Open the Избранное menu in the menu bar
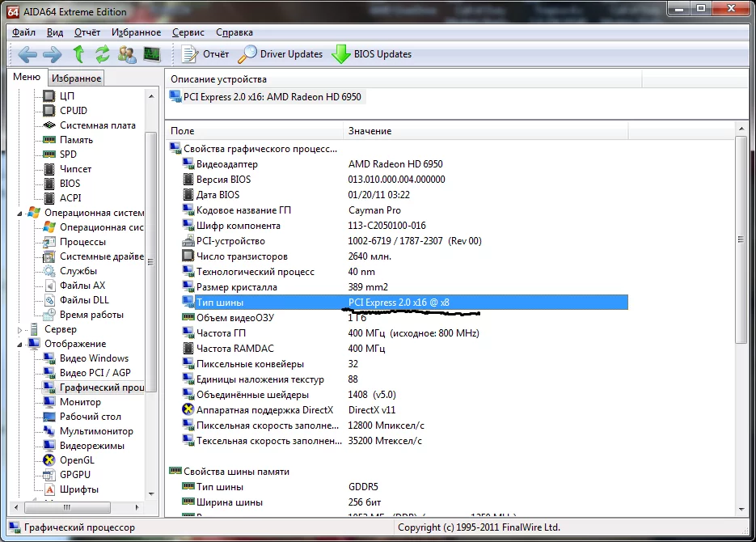Screen dimensions: 756x542 [x=137, y=32]
